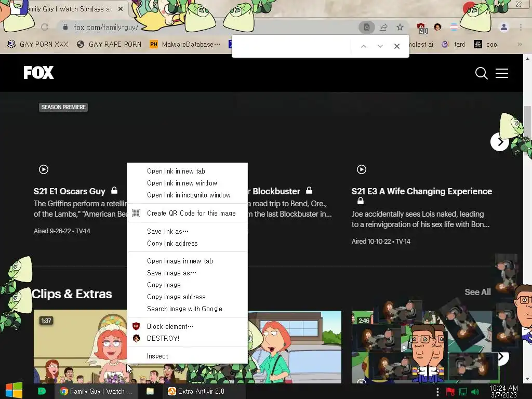
Task: Play the S21 E3 A Wife Changing Experience icon
Action: (x=362, y=169)
